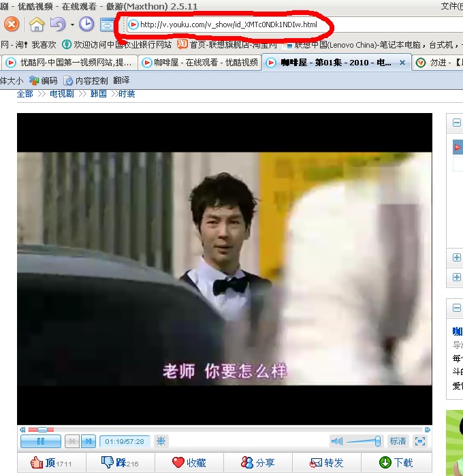The image size is (463, 476).
Task: Follow 全部 breadcrumb link
Action: point(25,93)
